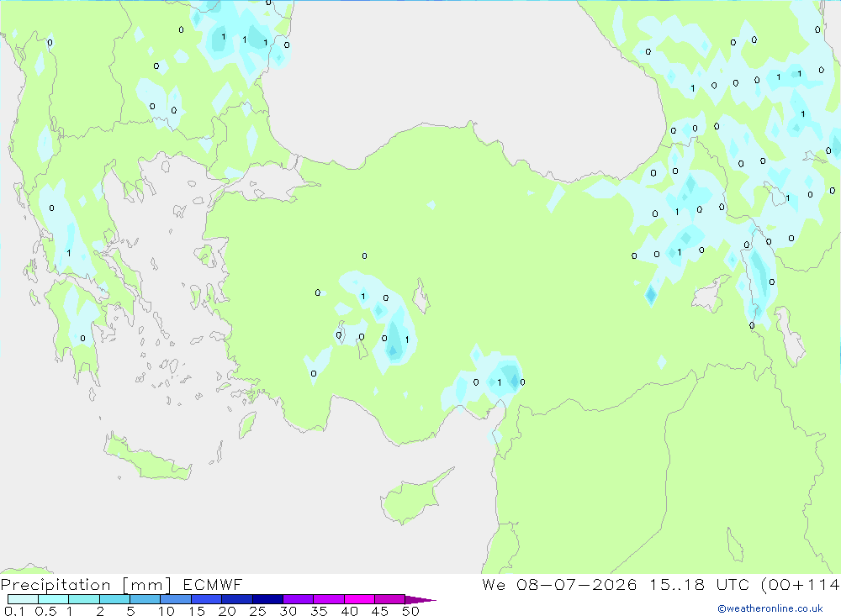Image resolution: width=841 pixels, height=616 pixels.
Task: Click the legend value '0.5'
Action: point(45,611)
